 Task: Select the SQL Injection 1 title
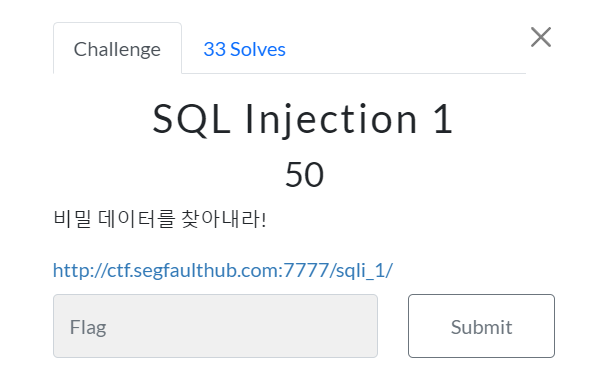coord(303,119)
